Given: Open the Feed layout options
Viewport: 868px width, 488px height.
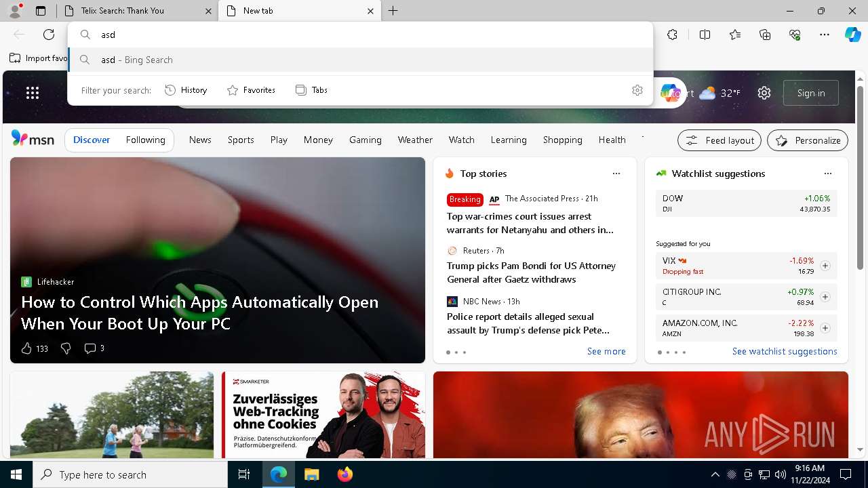Looking at the screenshot, I should point(719,140).
